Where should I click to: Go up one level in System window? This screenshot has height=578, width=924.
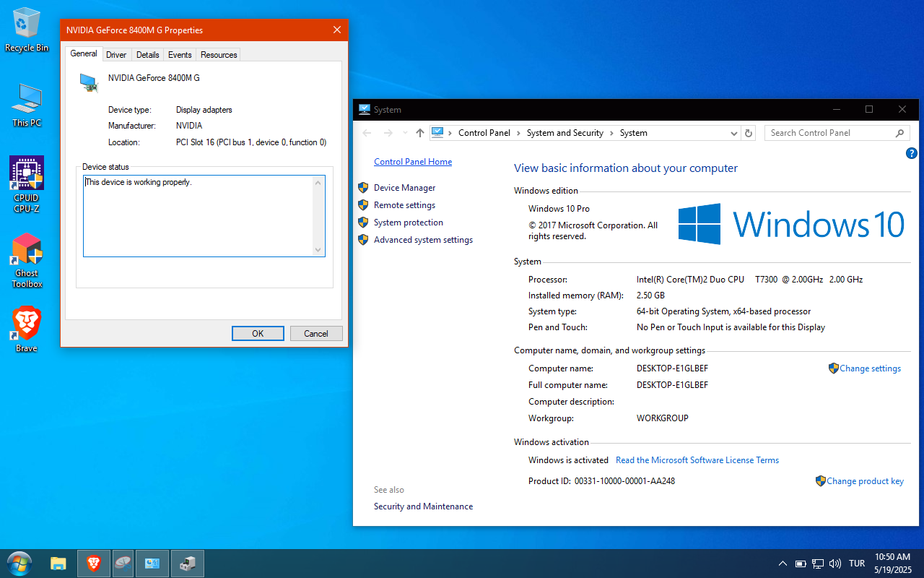[x=420, y=133]
